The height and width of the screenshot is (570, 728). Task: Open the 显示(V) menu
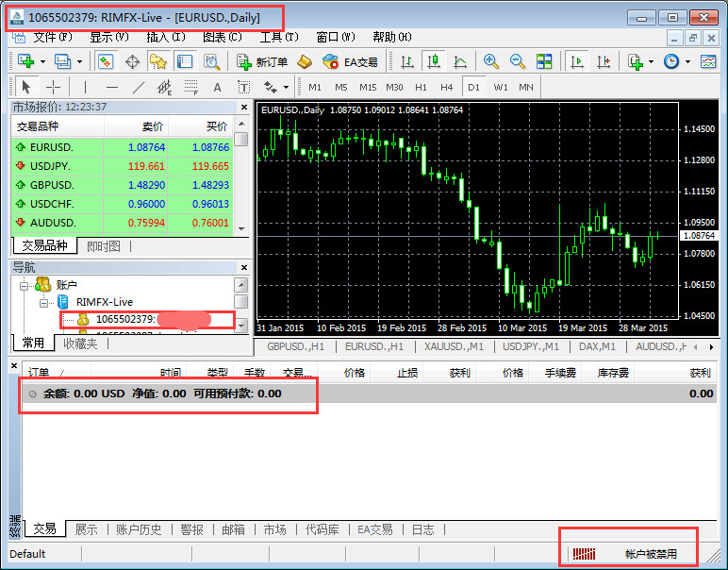point(109,37)
